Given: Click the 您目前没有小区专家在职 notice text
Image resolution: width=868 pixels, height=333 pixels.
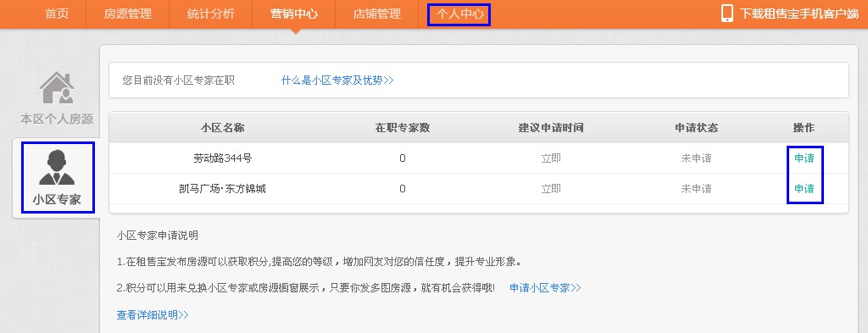Looking at the screenshot, I should pyautogui.click(x=178, y=80).
